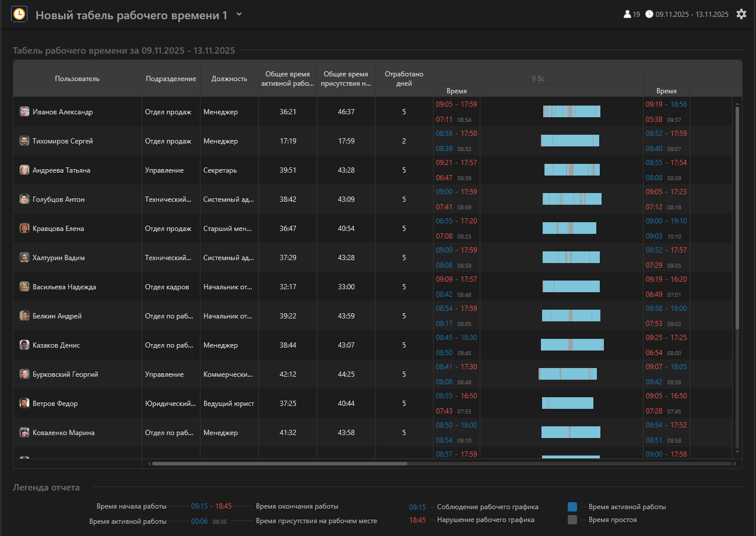
Task: Click the gray idle-time legend swatch
Action: 572,520
